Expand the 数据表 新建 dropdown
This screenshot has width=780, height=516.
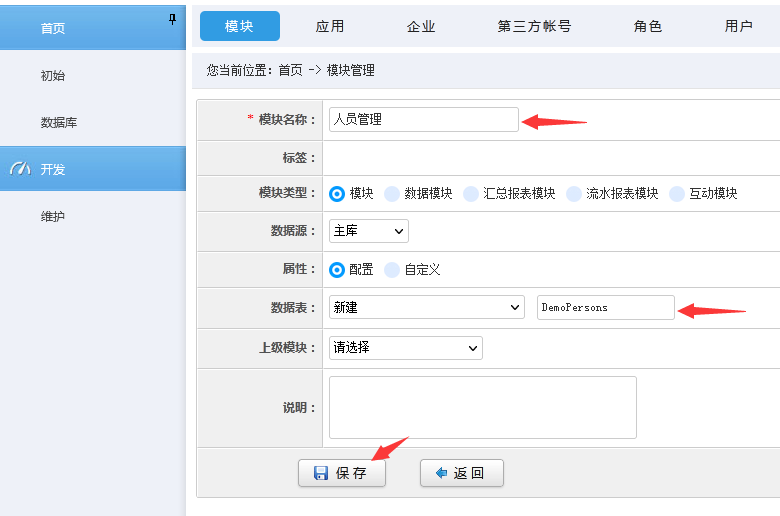[x=426, y=308]
